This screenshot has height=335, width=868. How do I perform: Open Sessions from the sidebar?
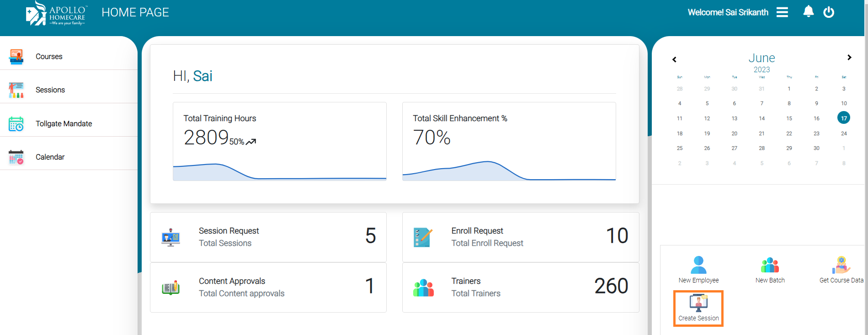50,90
